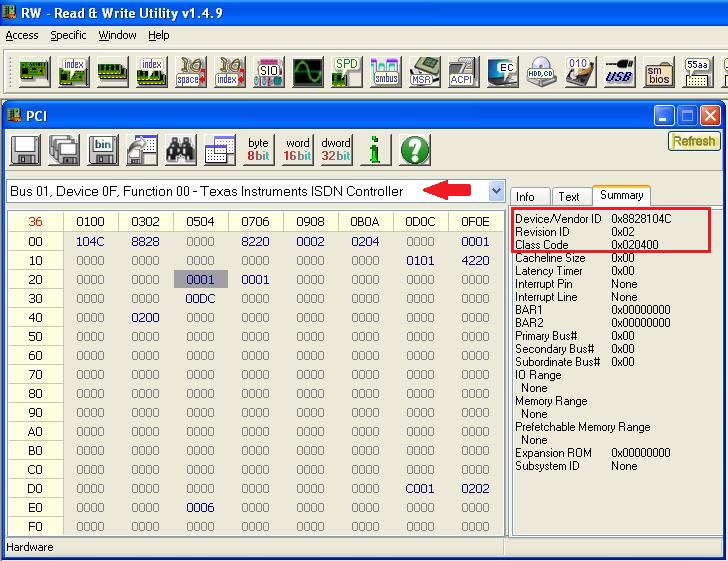Switch view to word 16bit mode
This screenshot has height=561, width=728.
tap(297, 150)
